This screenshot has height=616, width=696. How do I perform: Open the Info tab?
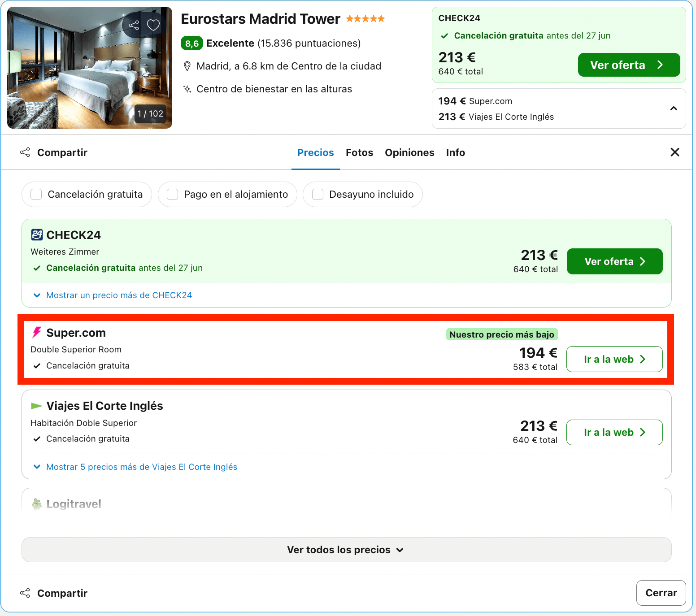tap(456, 152)
